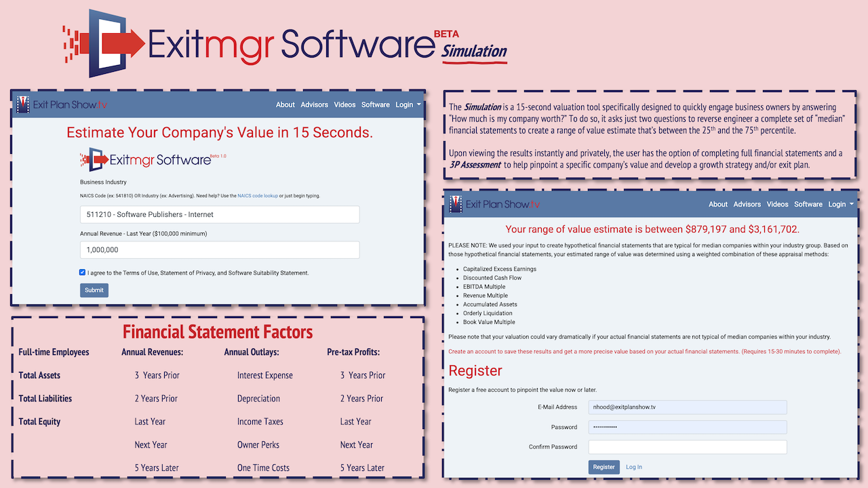Click the Submit button
Screen dimensions: 868x488
click(94, 290)
